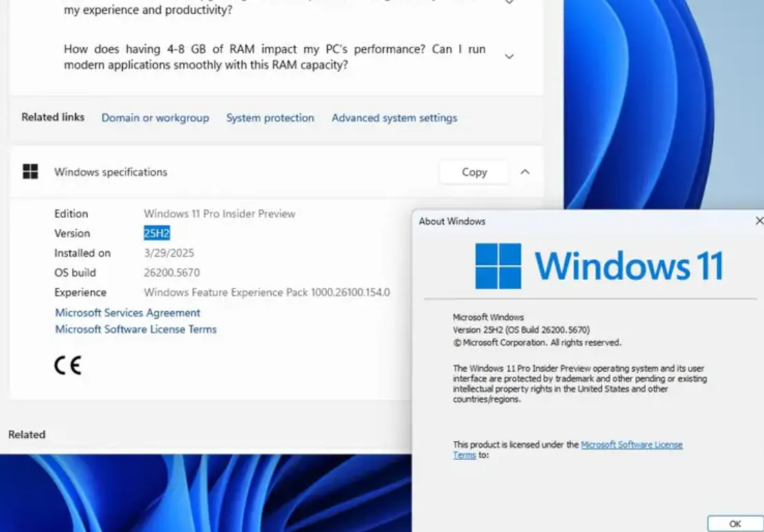Image resolution: width=764 pixels, height=532 pixels.
Task: Open Advanced system settings
Action: click(x=393, y=117)
